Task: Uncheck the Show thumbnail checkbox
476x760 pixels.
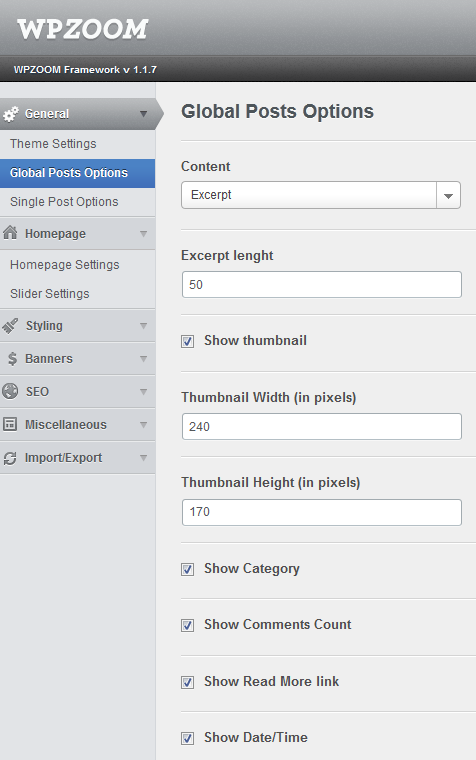Action: [x=188, y=341]
